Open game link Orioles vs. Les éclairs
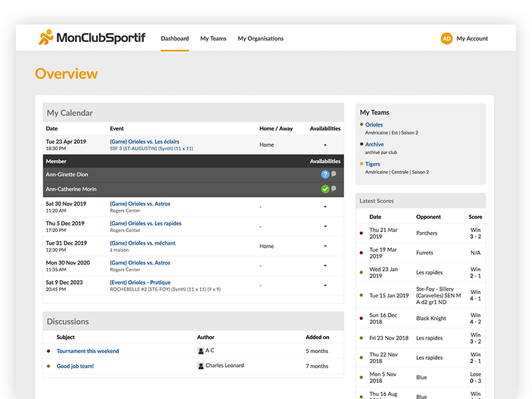 (144, 142)
